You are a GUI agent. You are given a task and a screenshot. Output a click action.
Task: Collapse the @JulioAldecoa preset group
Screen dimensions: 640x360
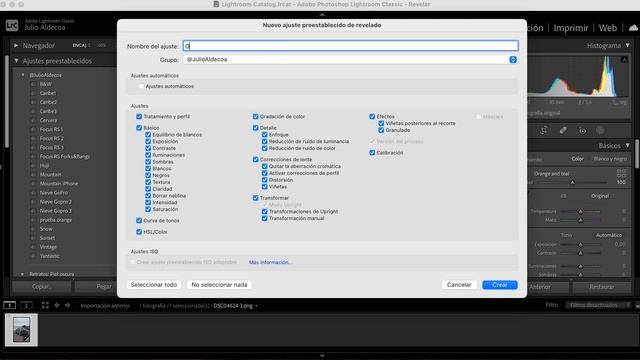click(x=23, y=75)
